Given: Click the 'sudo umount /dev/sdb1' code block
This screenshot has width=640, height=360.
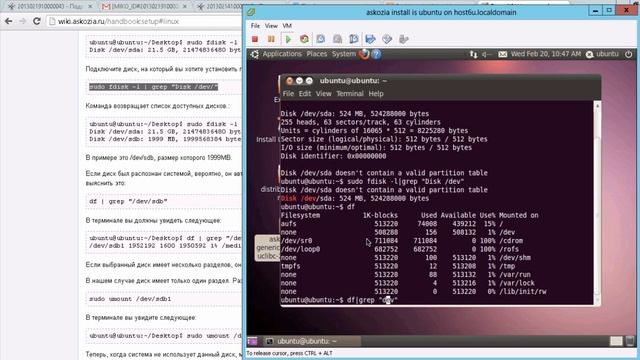Looking at the screenshot, I should pos(165,299).
